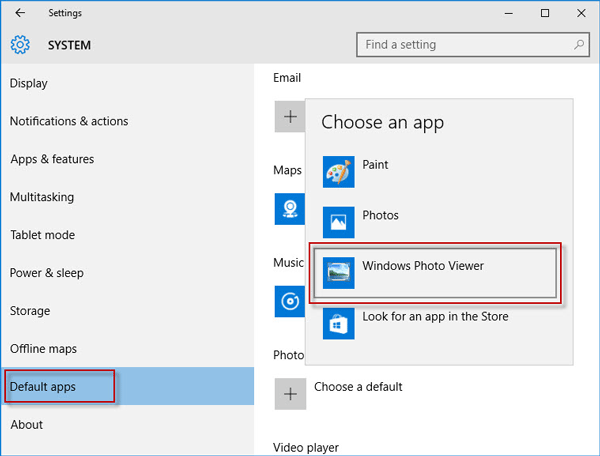Open Notifications & actions settings
Viewport: 600px width, 456px height.
point(69,121)
